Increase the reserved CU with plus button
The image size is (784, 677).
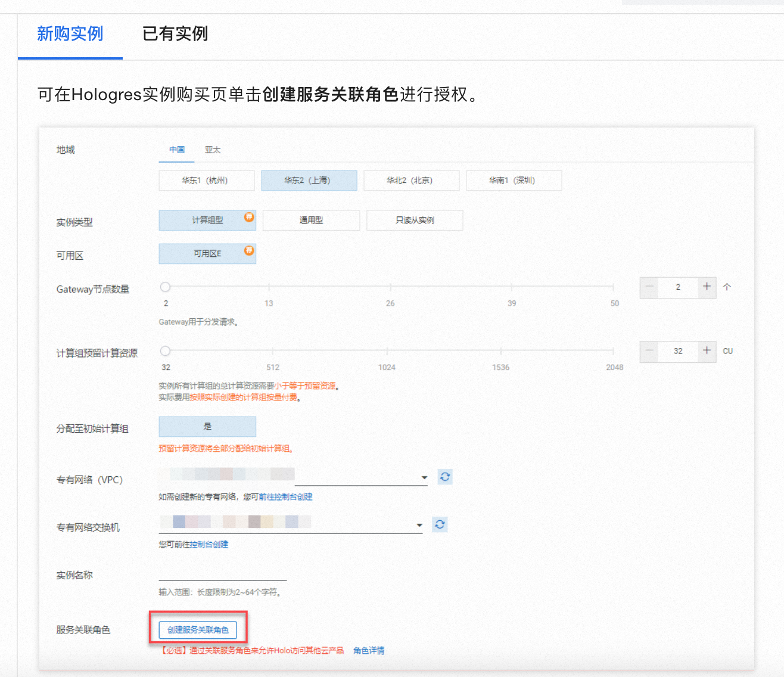(x=707, y=351)
